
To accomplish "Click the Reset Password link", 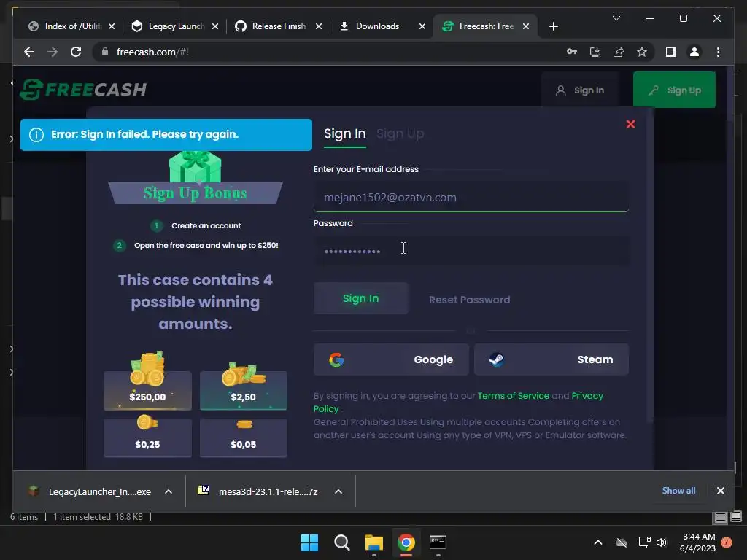I will click(469, 300).
